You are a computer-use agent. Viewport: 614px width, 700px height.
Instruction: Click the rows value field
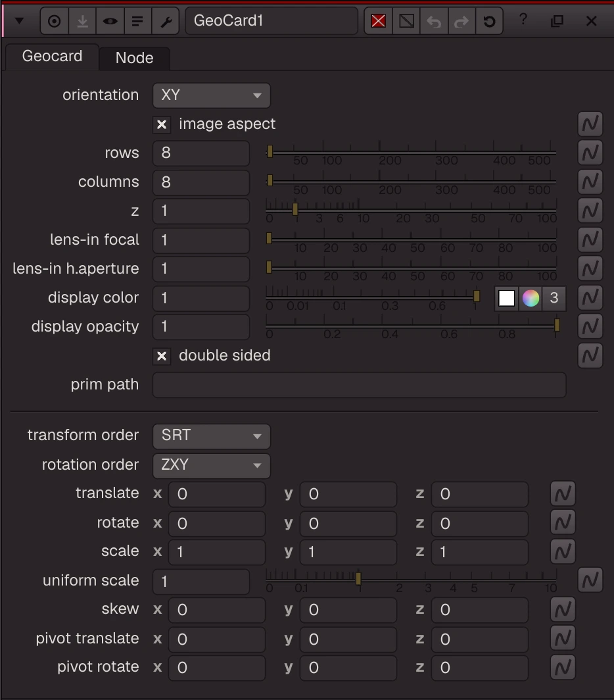201,153
